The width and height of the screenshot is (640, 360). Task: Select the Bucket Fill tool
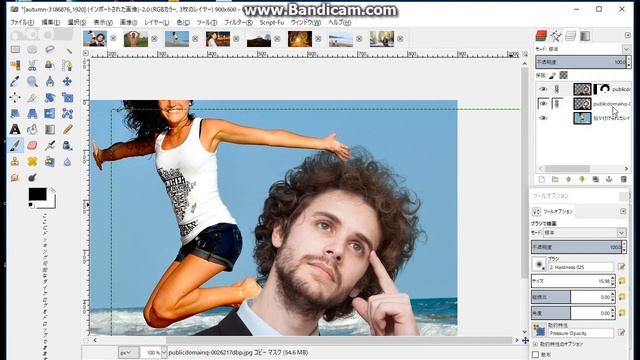coord(32,129)
